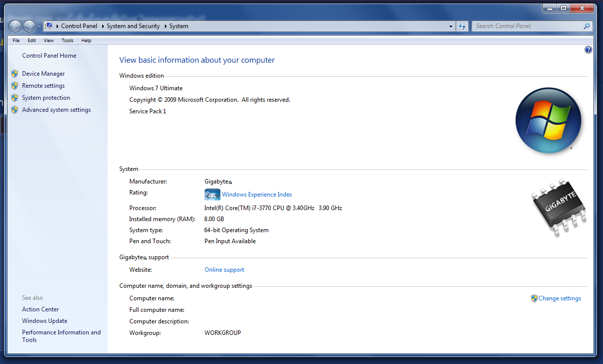Click the shield icon beside System protection
Viewport: 603px width, 364px height.
(15, 98)
